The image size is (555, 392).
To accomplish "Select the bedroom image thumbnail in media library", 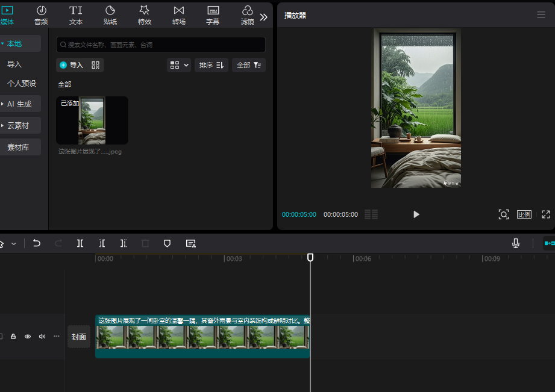I will click(x=92, y=120).
